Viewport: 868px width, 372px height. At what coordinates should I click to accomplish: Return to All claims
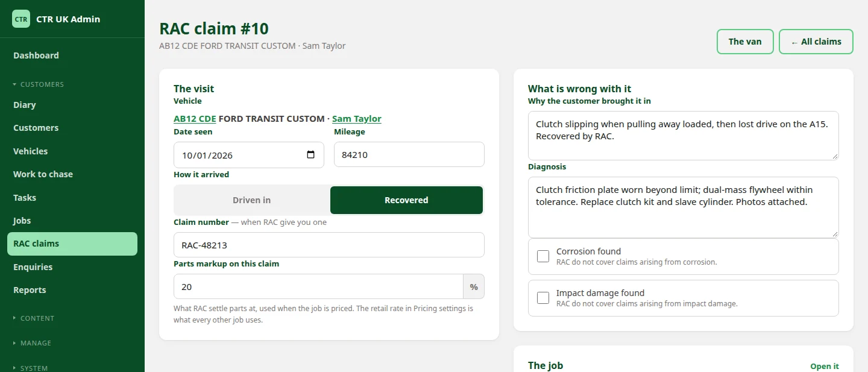click(816, 42)
